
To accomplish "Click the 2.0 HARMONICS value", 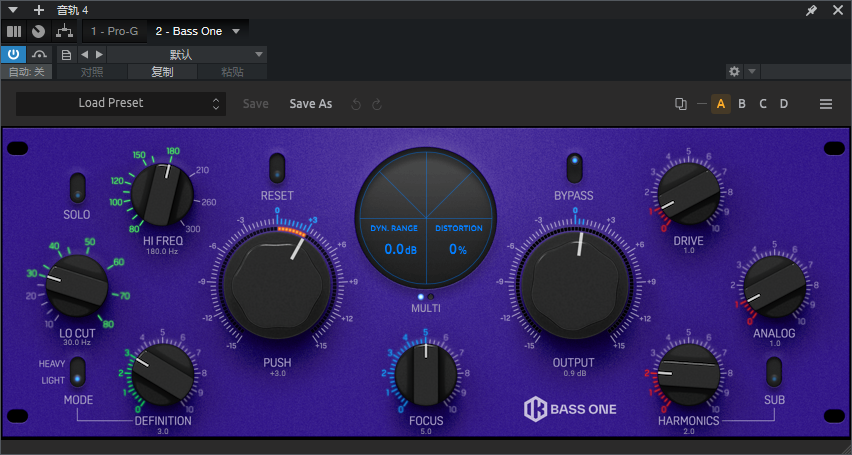I will coord(689,432).
